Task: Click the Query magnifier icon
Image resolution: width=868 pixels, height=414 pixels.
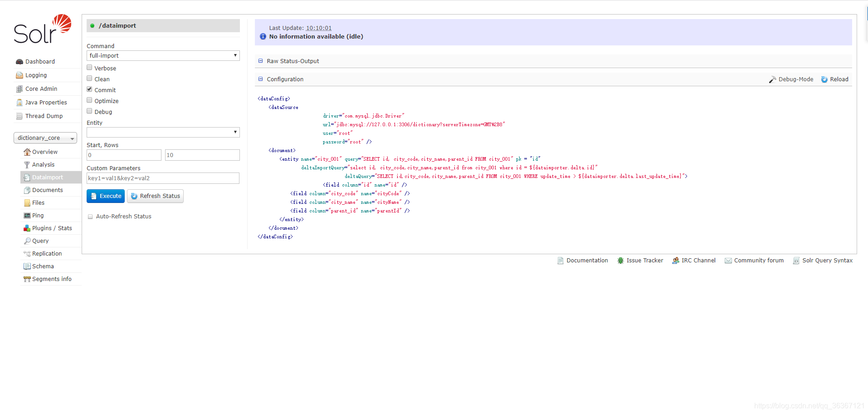Action: coord(27,241)
